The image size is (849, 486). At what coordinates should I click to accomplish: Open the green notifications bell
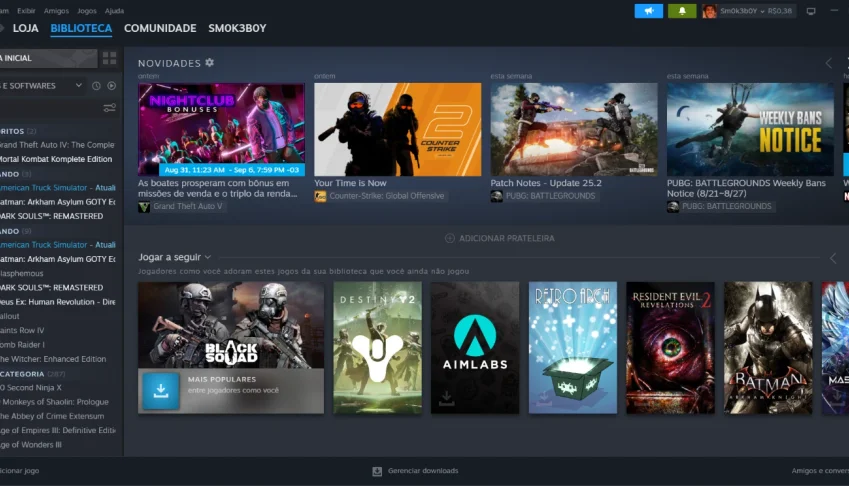coord(682,11)
